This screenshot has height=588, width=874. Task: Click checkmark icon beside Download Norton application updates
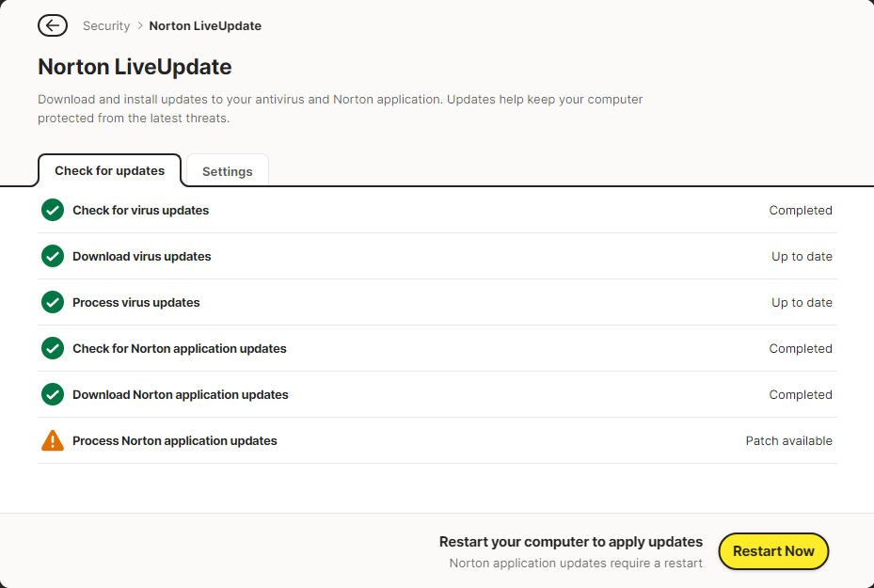(53, 394)
